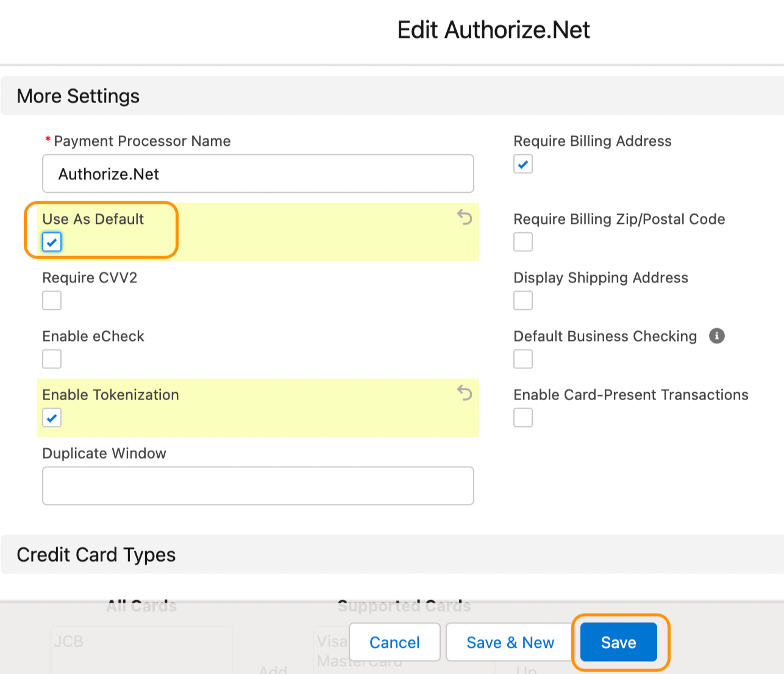This screenshot has height=674, width=784.
Task: Click the Default Business Checking info icon
Action: pos(717,336)
